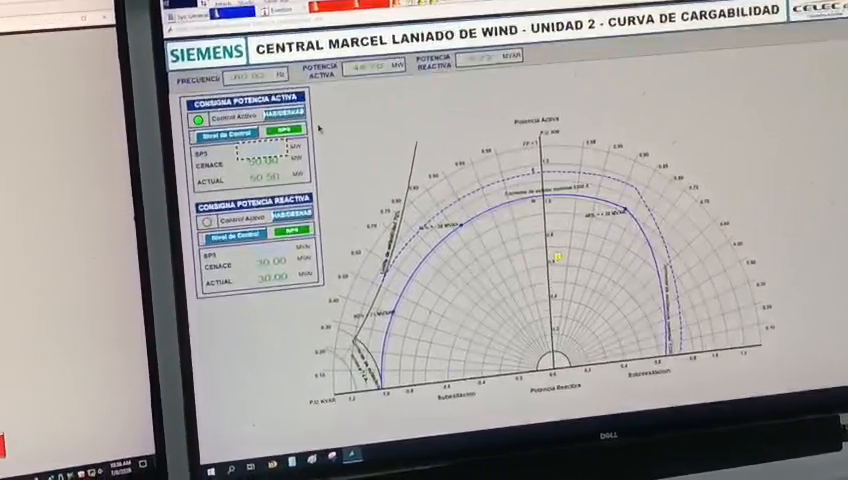Click the Potencia Reactiva axis label

click(555, 388)
